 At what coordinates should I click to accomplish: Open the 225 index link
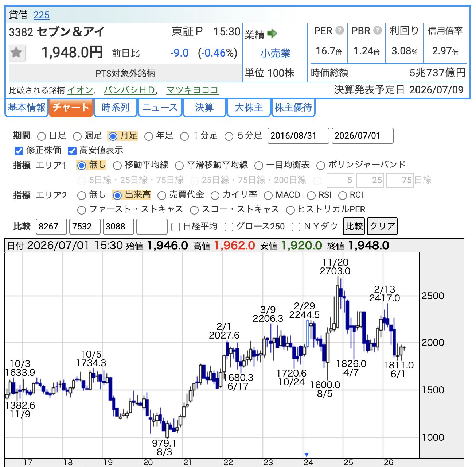[x=42, y=15]
